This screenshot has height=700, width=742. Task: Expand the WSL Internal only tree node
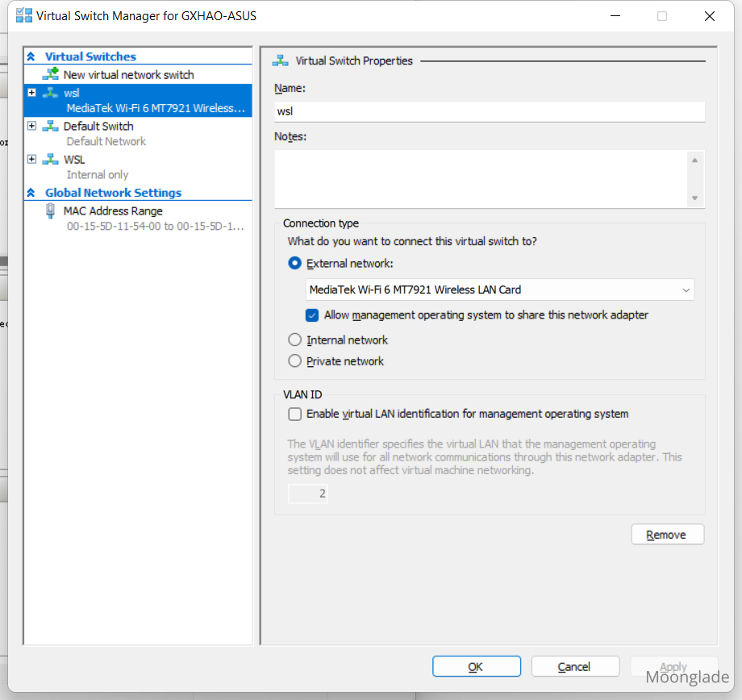[32, 160]
